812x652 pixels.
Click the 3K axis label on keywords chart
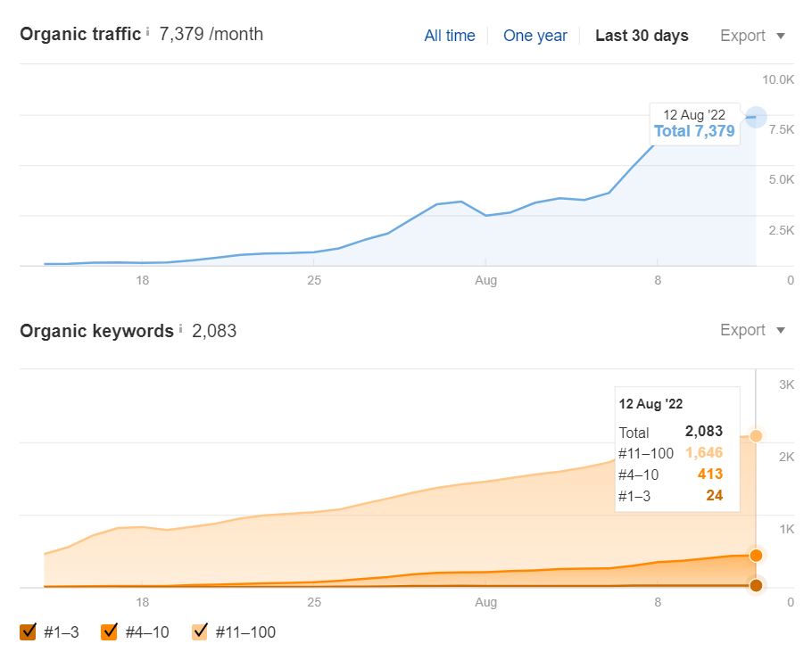[x=787, y=384]
